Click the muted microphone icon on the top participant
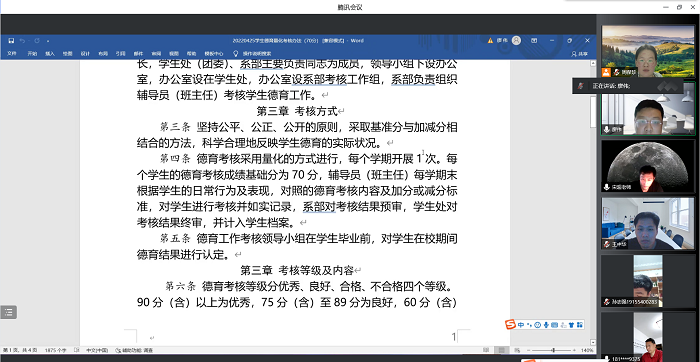The width and height of the screenshot is (700, 362). 616,72
